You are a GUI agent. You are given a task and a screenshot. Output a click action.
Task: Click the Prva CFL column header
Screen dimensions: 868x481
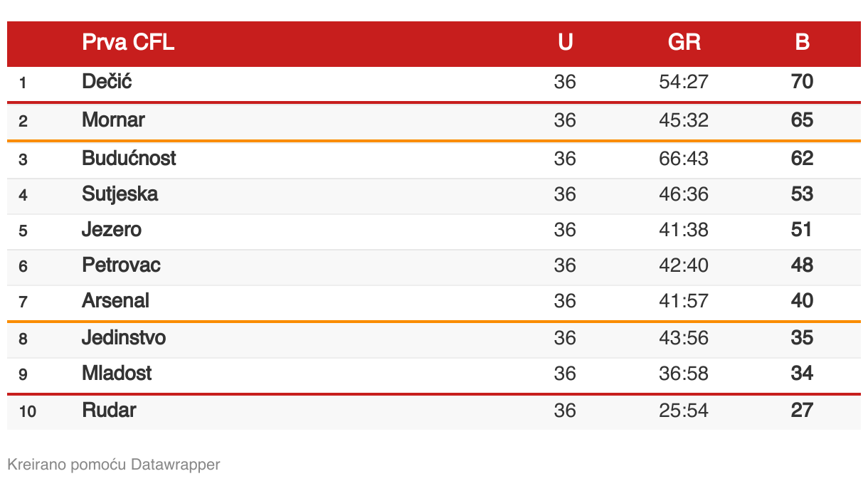[128, 43]
